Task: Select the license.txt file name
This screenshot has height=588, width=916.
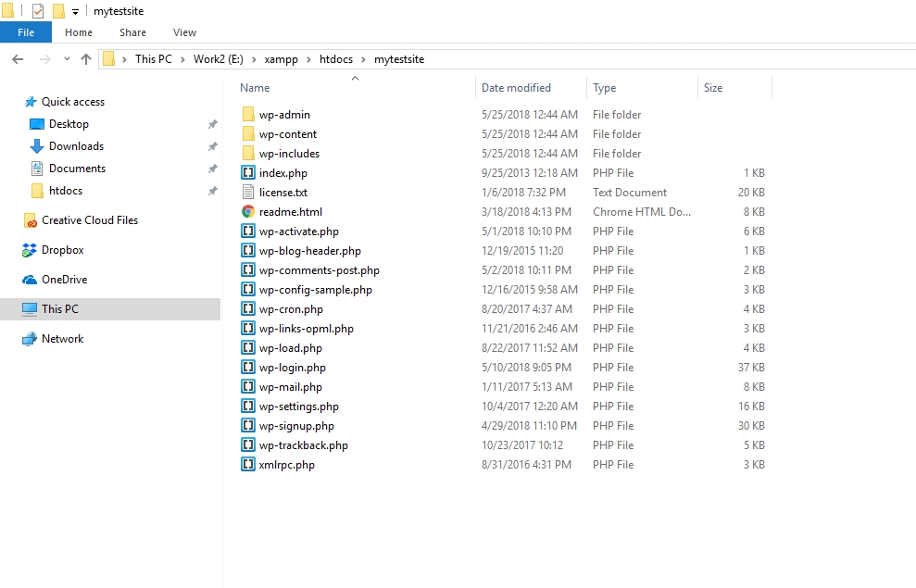Action: click(283, 192)
